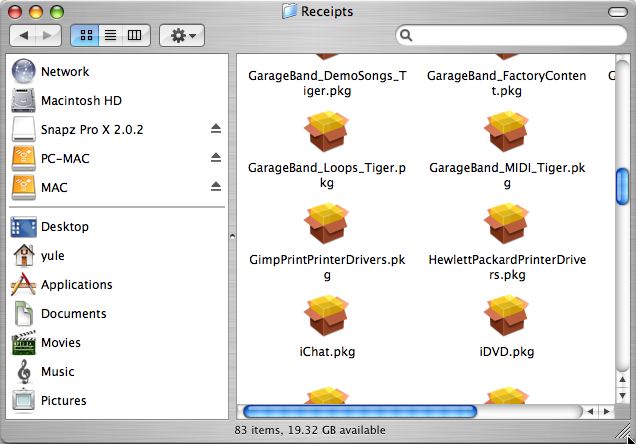
Task: Click the scroll right arrow
Action: pyautogui.click(x=606, y=412)
